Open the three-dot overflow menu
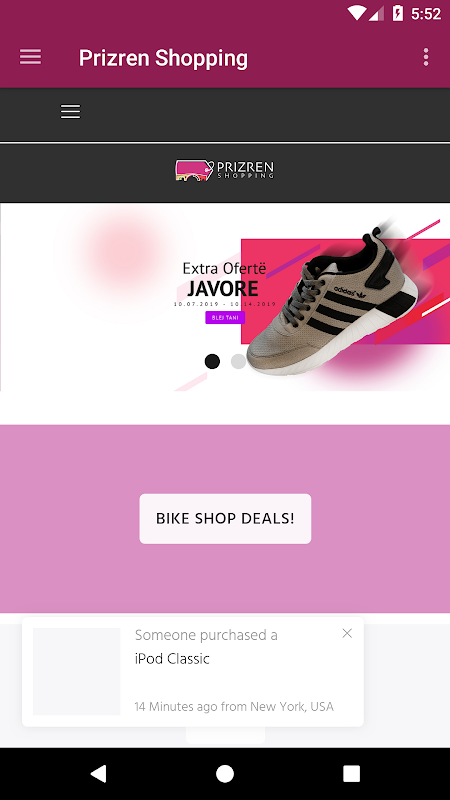The image size is (450, 800). 426,57
